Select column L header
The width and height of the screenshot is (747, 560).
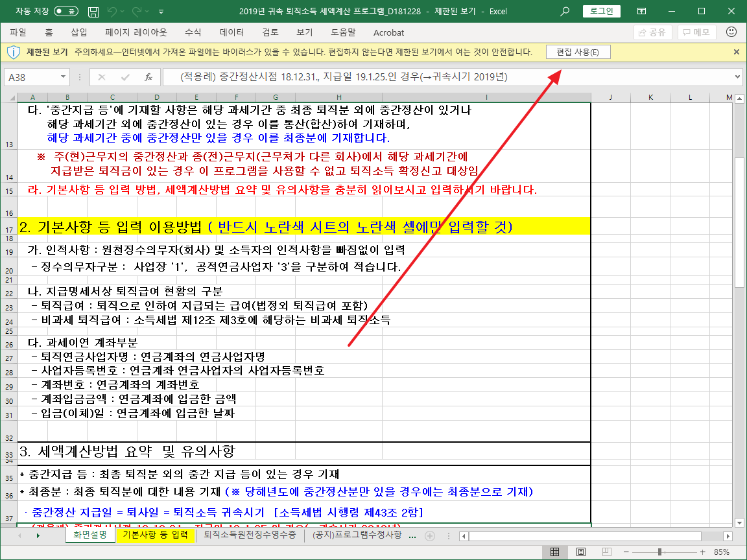[690, 97]
